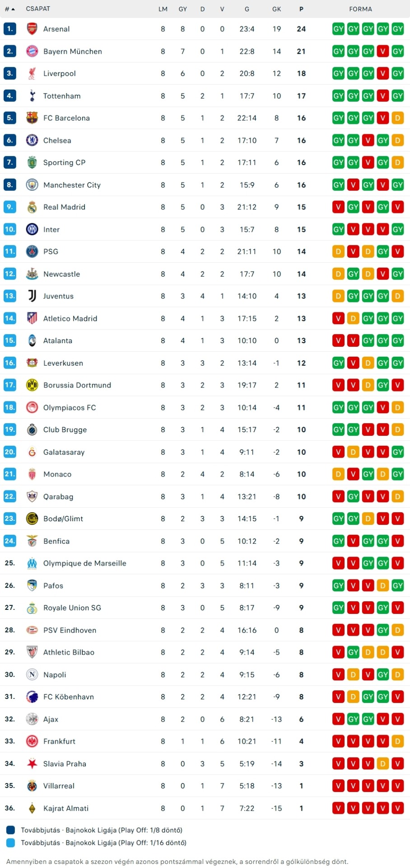
Task: Click the Galatasaray club crest
Action: [32, 452]
